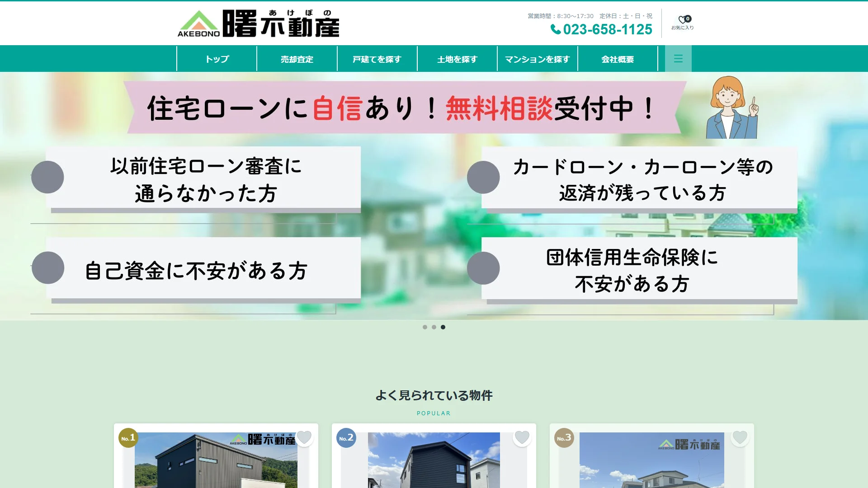Favorite the No.3 property with its heart
The height and width of the screenshot is (488, 868).
[x=740, y=437]
